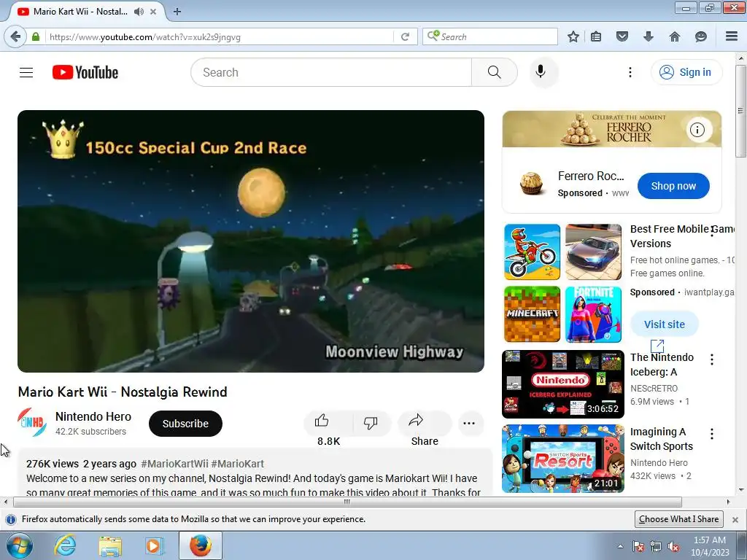
Task: Click the vertical page scrollbar thumb
Action: coord(740,111)
